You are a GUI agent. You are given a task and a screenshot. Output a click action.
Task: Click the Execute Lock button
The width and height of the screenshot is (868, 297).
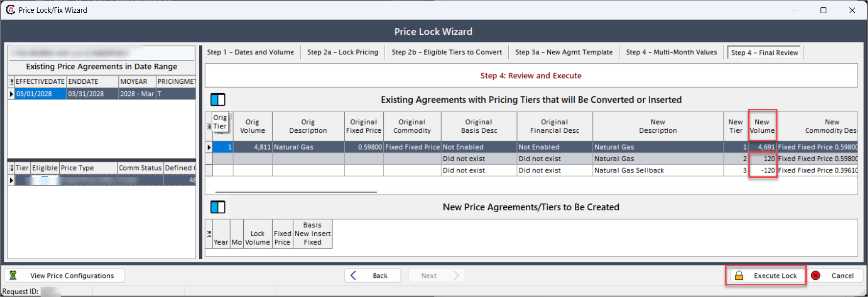coord(766,275)
